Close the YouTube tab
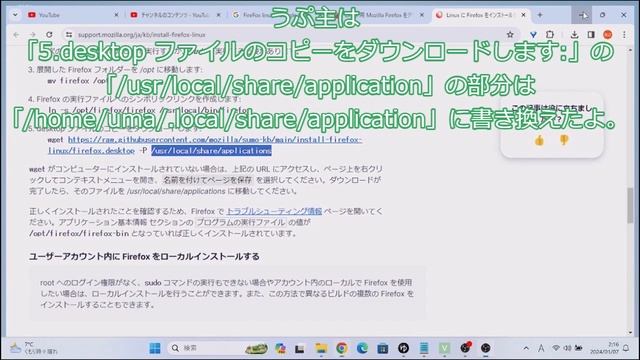The image size is (640, 360). pos(116,15)
